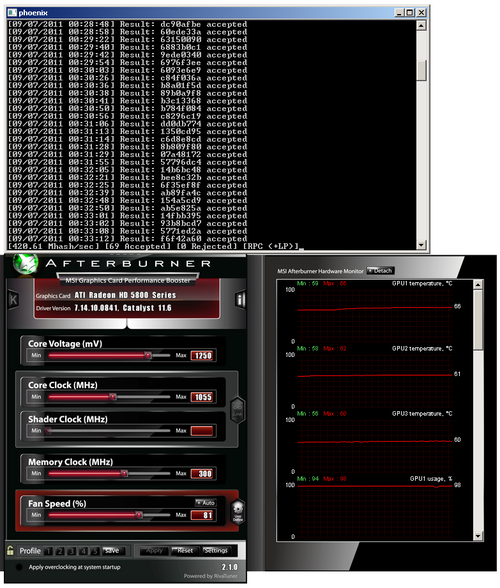Open Afterburner Settings

click(x=216, y=550)
